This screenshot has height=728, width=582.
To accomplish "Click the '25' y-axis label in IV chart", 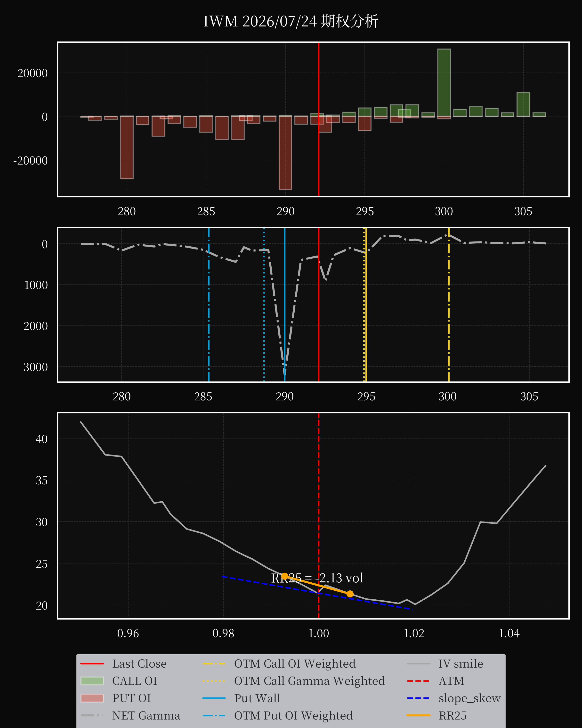I will [x=42, y=564].
